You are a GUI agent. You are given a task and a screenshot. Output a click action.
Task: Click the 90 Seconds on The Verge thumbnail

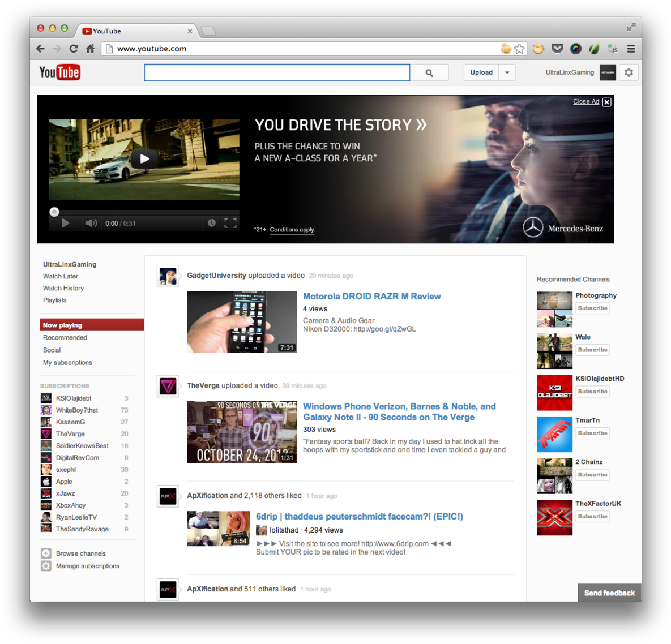tap(242, 432)
